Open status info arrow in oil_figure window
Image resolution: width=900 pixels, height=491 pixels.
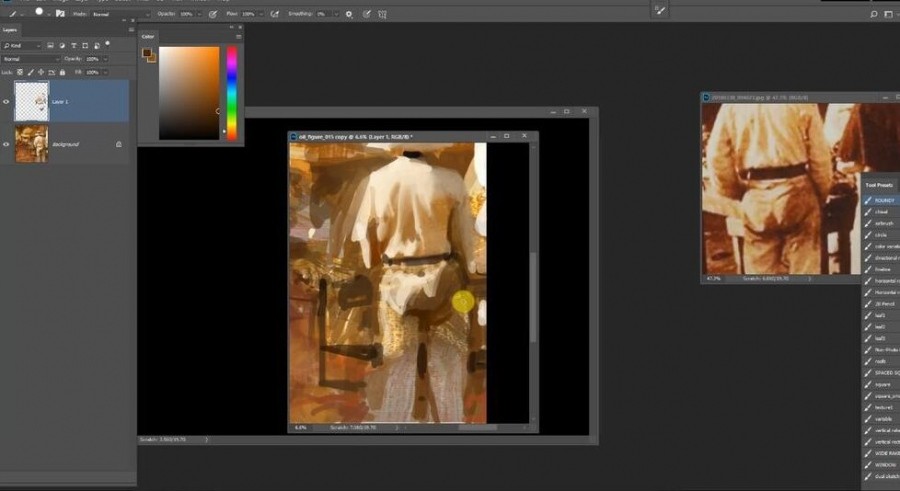pyautogui.click(x=397, y=427)
